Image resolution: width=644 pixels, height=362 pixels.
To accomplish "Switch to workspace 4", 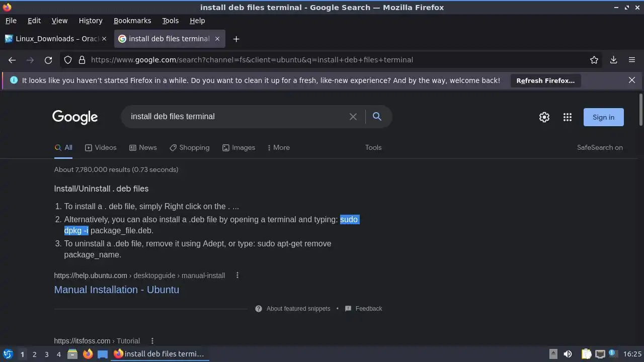I will (58, 354).
